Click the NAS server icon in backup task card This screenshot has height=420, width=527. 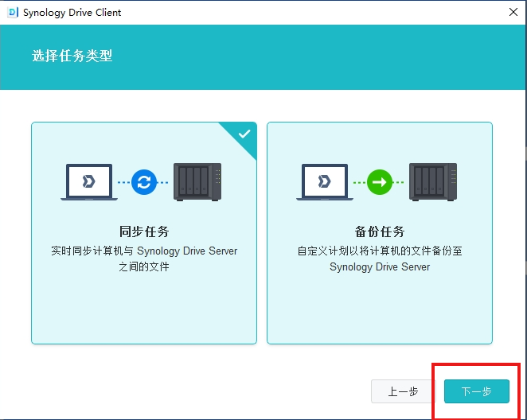pos(433,181)
